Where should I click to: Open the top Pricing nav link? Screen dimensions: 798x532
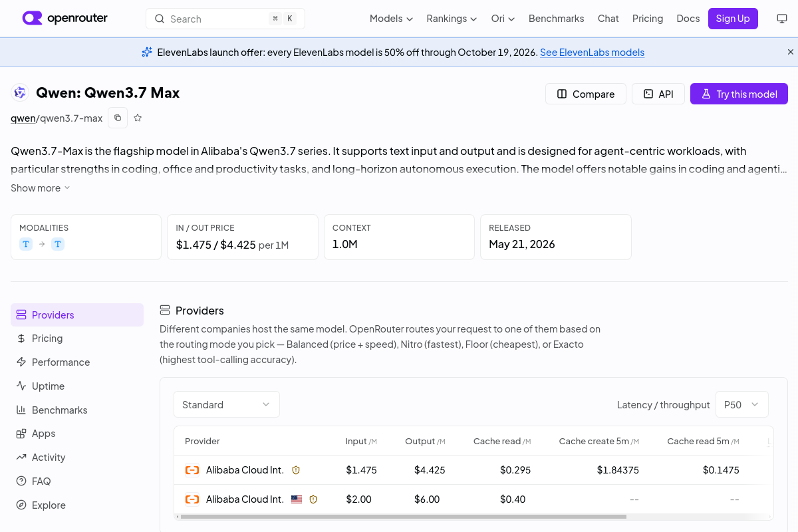point(648,19)
